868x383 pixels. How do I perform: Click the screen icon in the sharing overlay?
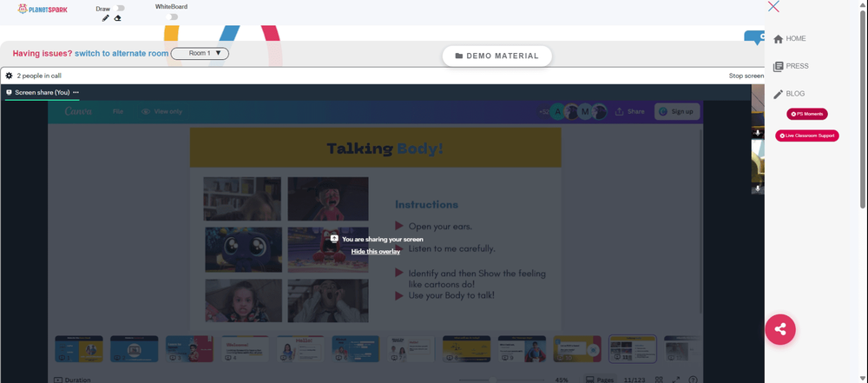coord(334,239)
